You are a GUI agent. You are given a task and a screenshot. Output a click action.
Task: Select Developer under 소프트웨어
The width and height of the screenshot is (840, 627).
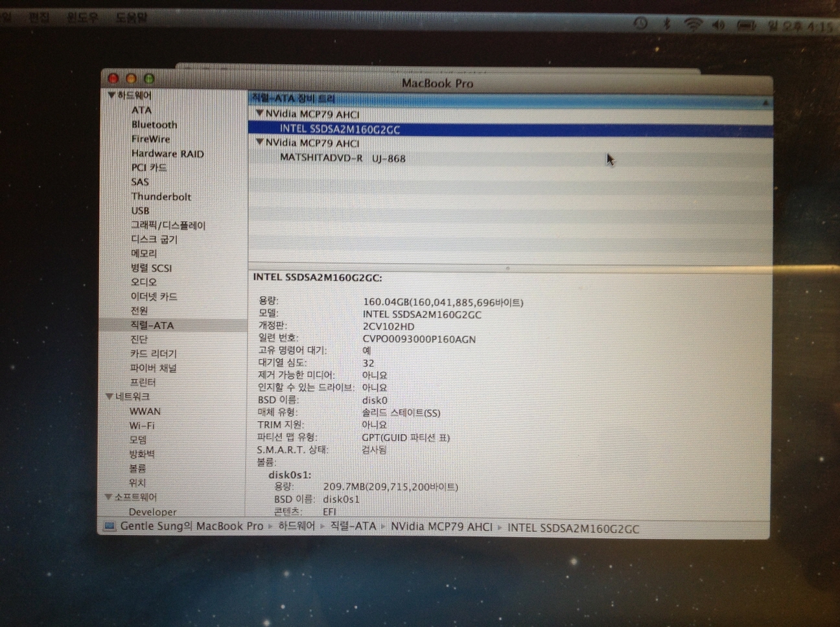click(x=152, y=512)
